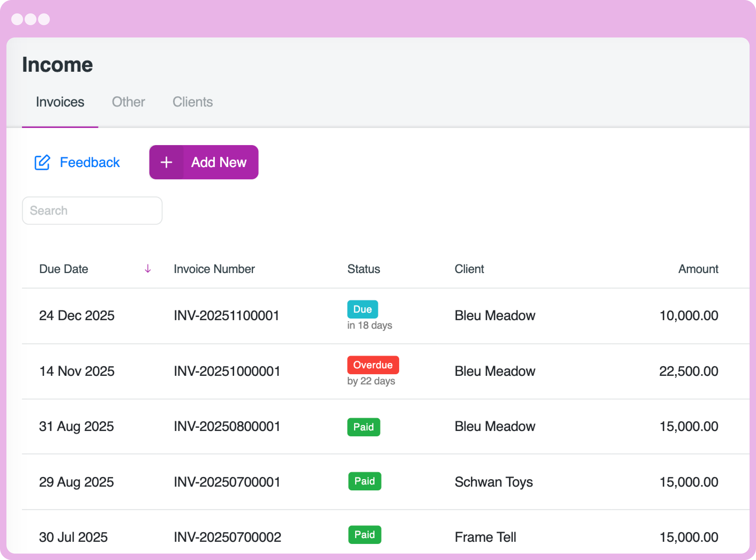Screen dimensions: 756x560
Task: Open invoice INV-20251100001 for Bleu Meadow
Action: [227, 316]
